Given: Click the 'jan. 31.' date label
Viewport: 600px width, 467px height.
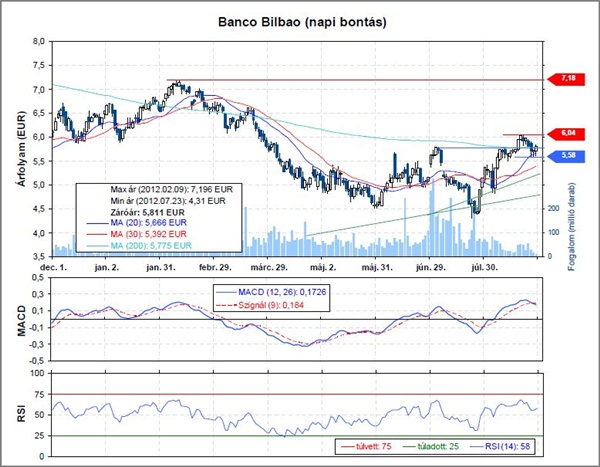Looking at the screenshot, I should 161,268.
